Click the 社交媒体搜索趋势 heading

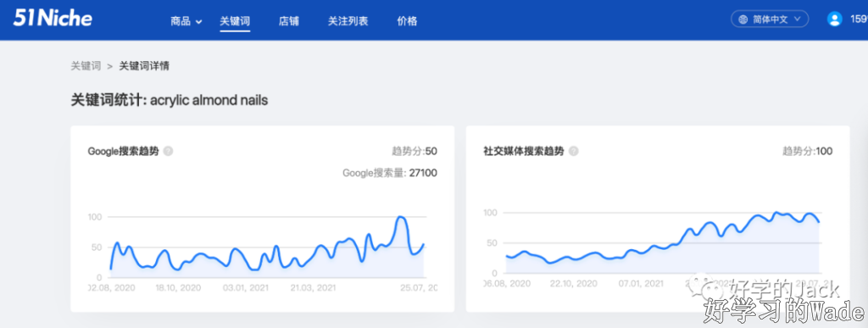(x=524, y=151)
